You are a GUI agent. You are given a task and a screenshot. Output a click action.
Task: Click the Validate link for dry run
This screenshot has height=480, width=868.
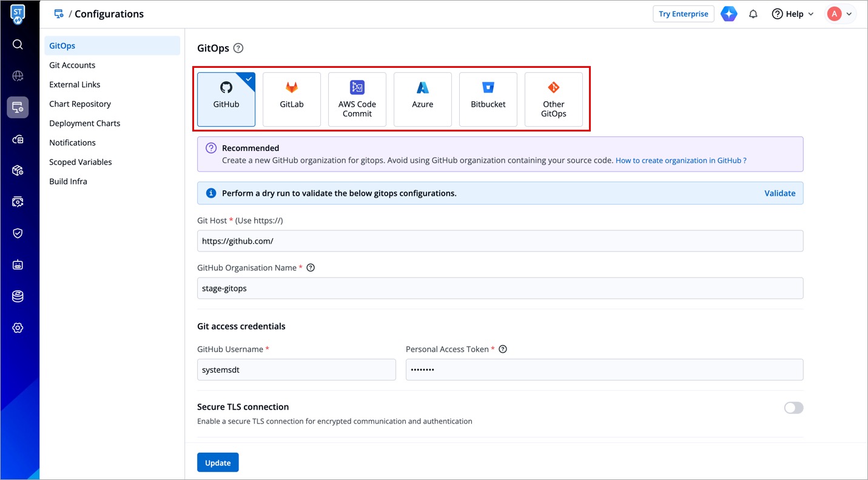[779, 193]
